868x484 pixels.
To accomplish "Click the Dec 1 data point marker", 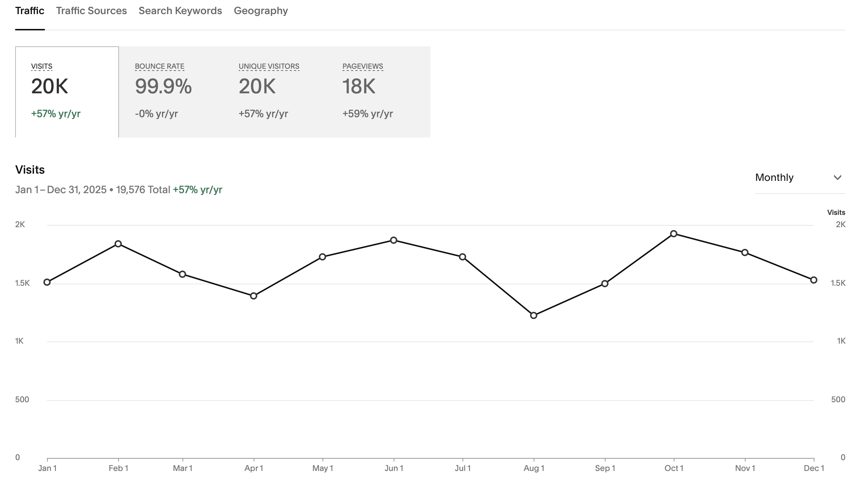I will [814, 280].
